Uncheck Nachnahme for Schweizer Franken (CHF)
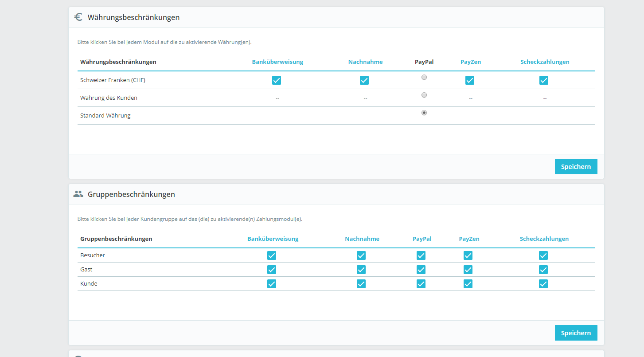644x357 pixels. [364, 80]
